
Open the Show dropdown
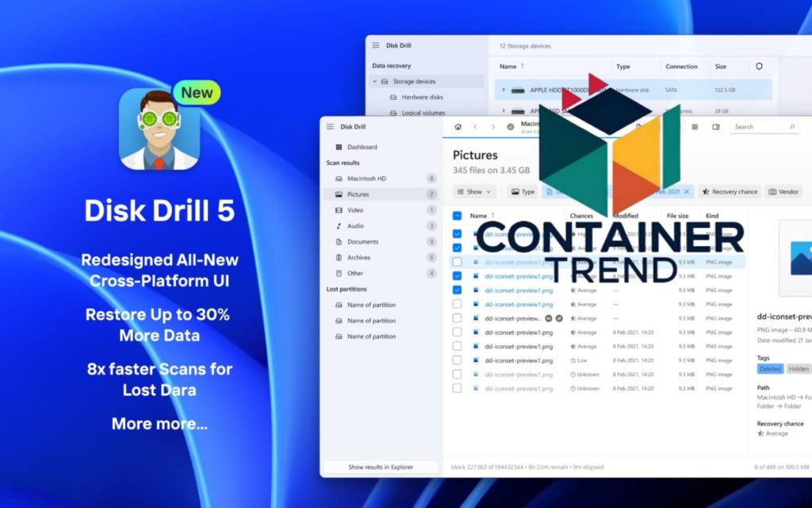point(474,192)
